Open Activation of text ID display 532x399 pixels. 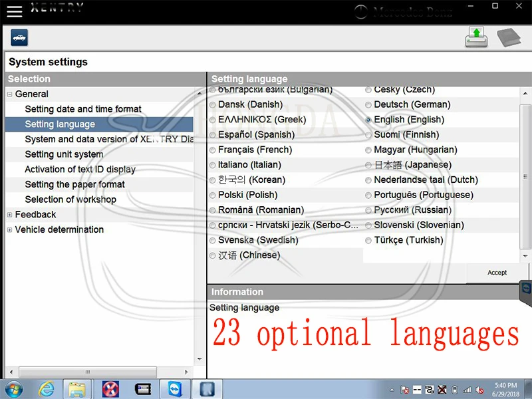(x=80, y=170)
